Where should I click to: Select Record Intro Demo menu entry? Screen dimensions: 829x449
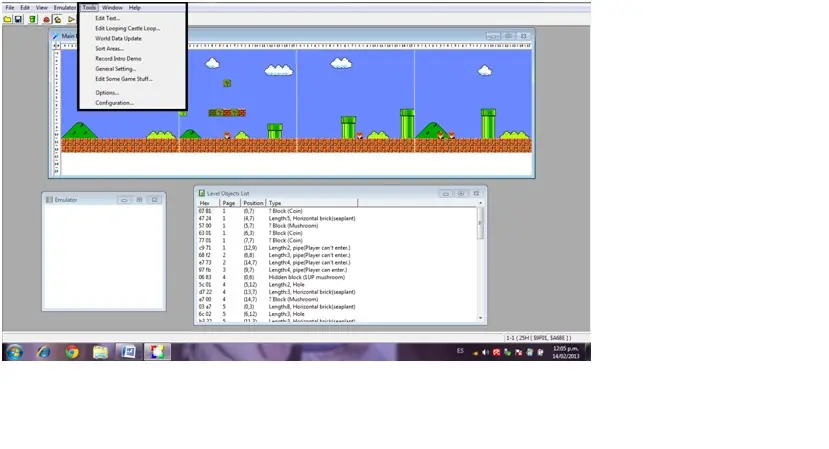(118, 58)
